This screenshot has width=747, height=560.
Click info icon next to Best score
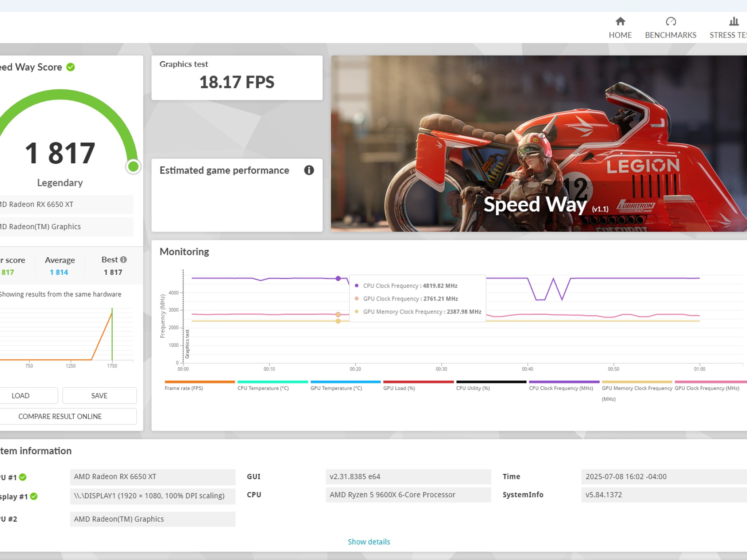pos(124,260)
